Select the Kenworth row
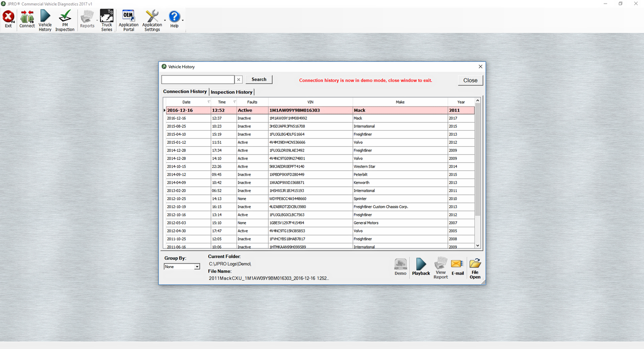The image size is (644, 349). pos(319,183)
